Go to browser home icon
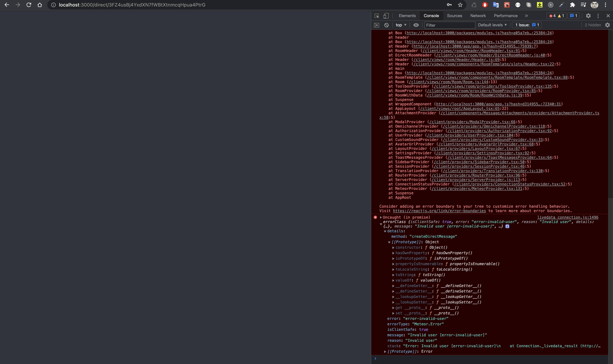 point(40,5)
